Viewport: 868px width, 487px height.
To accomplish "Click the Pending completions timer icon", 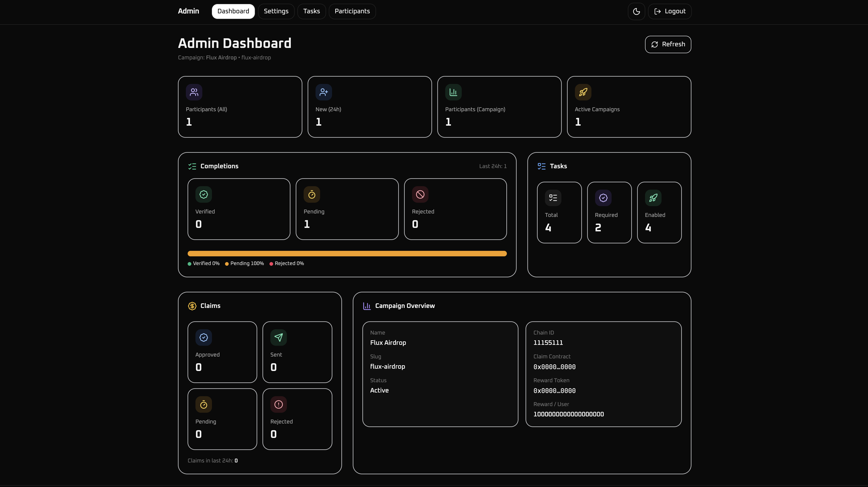I will click(312, 194).
